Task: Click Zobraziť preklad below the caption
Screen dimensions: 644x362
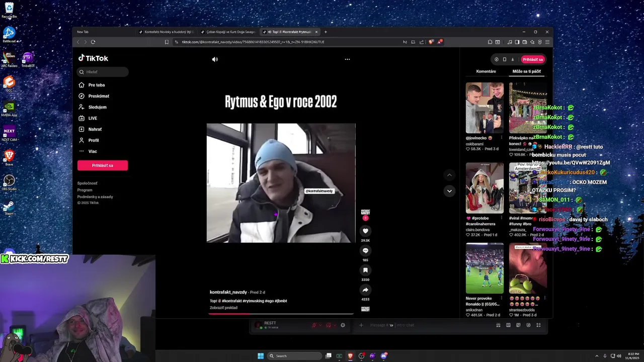Action: 223,308
